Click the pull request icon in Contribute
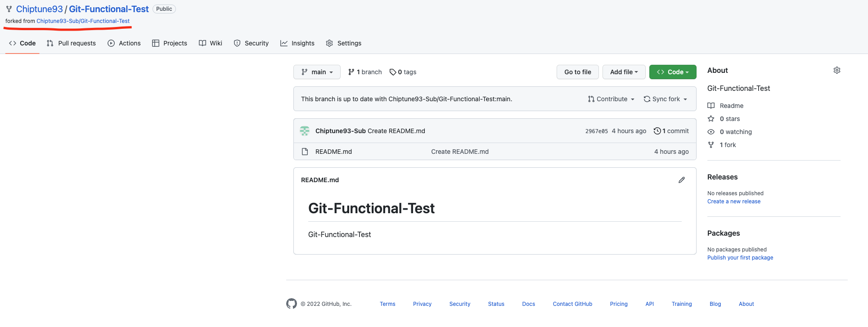 [591, 99]
